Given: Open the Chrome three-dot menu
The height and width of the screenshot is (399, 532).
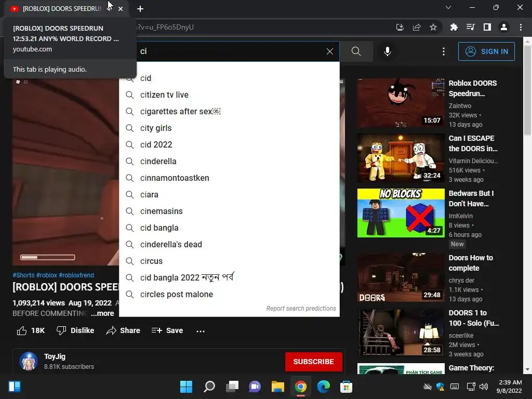Looking at the screenshot, I should [521, 27].
